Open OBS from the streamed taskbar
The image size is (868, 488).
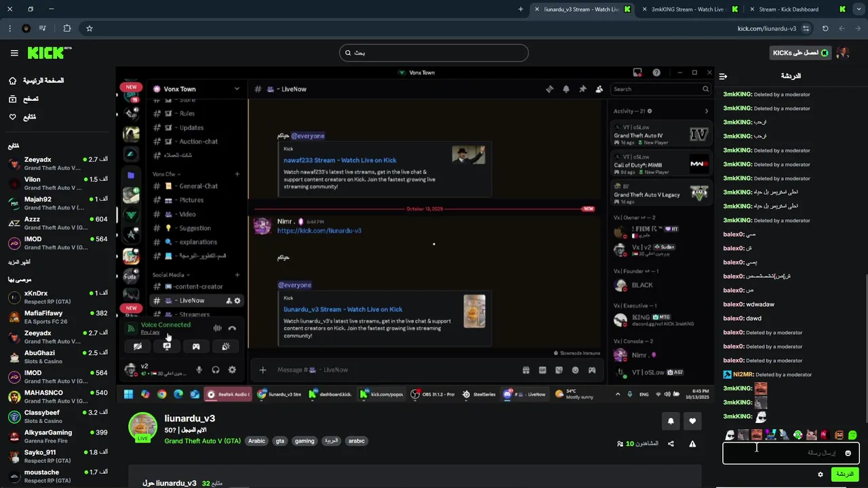(433, 394)
